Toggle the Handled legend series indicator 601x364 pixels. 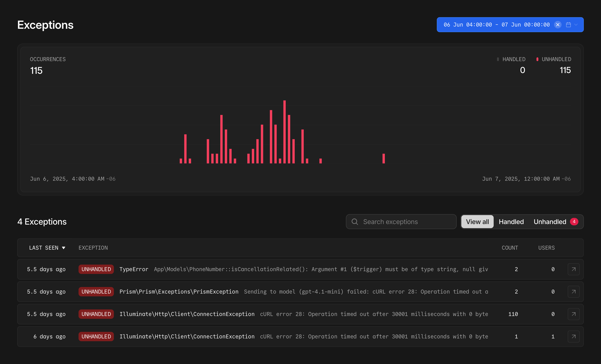pyautogui.click(x=498, y=59)
